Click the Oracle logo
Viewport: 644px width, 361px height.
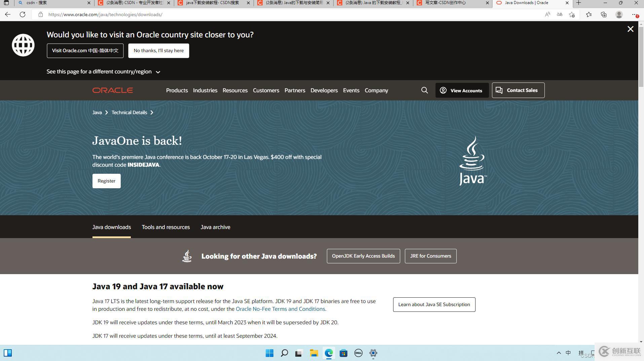(113, 90)
